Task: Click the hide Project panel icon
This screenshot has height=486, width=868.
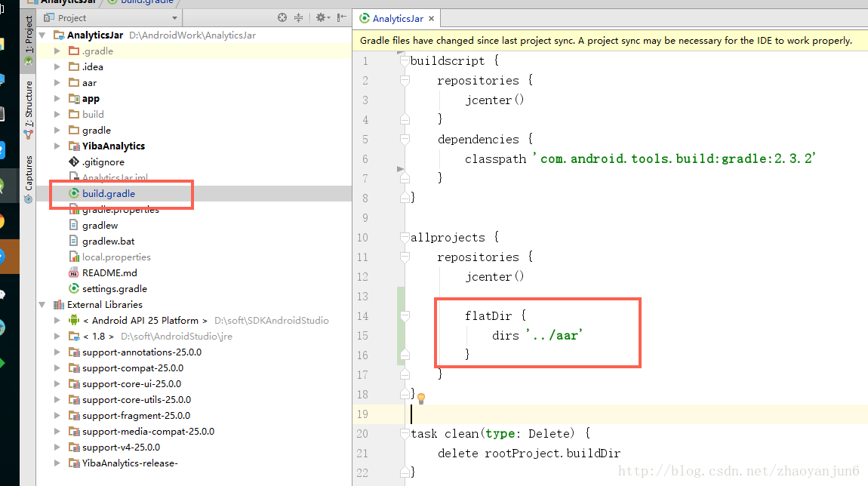Action: click(x=342, y=17)
